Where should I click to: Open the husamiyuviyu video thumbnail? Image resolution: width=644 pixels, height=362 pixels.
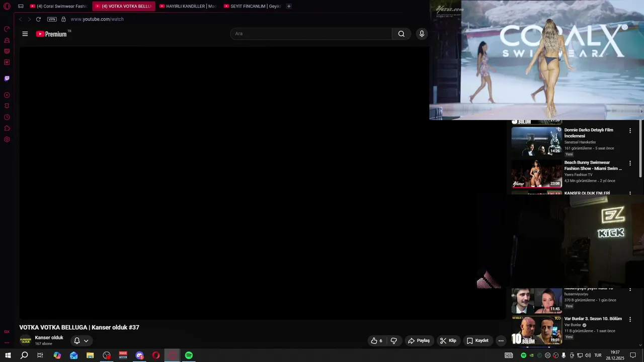coord(537,301)
